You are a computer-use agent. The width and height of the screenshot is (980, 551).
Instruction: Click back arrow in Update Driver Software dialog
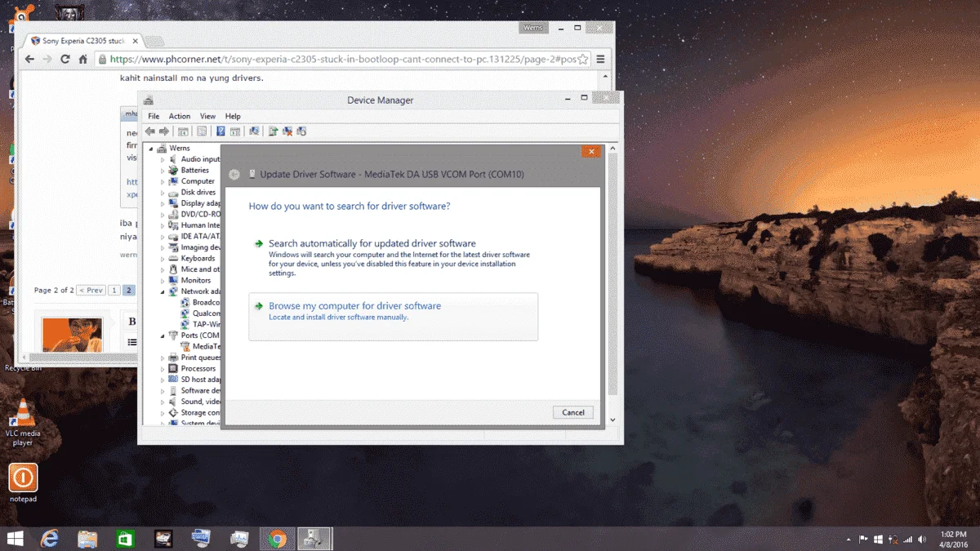(x=234, y=174)
